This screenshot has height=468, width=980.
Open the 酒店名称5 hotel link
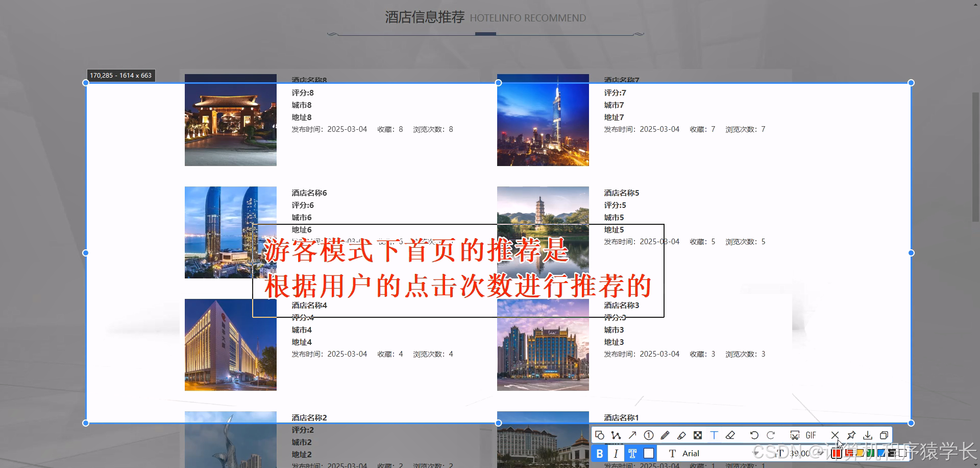pos(622,193)
